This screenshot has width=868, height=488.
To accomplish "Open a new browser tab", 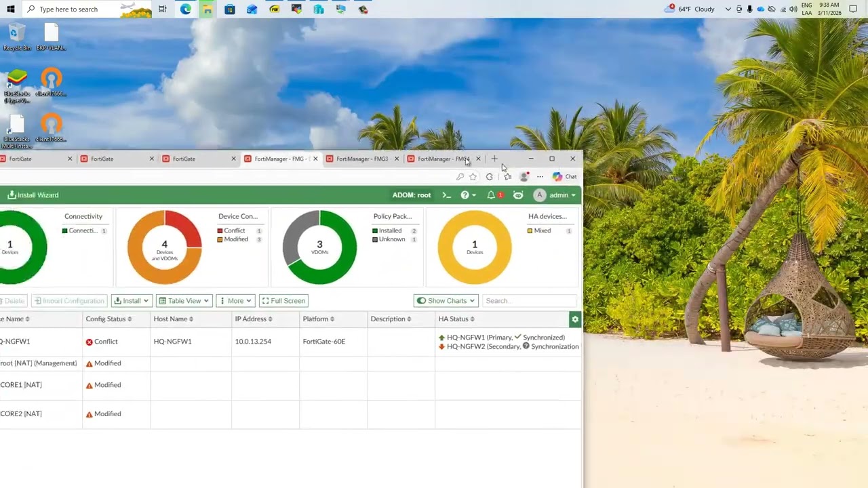I will pos(494,159).
